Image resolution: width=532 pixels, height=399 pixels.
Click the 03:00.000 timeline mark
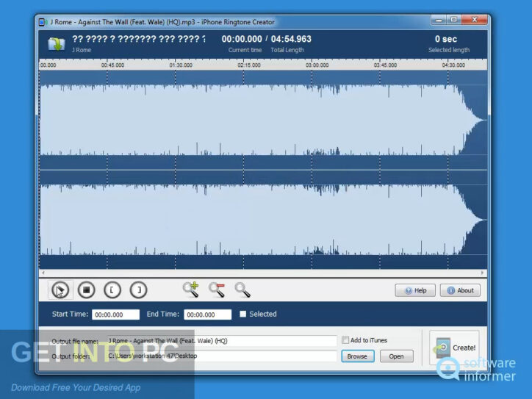click(x=317, y=65)
